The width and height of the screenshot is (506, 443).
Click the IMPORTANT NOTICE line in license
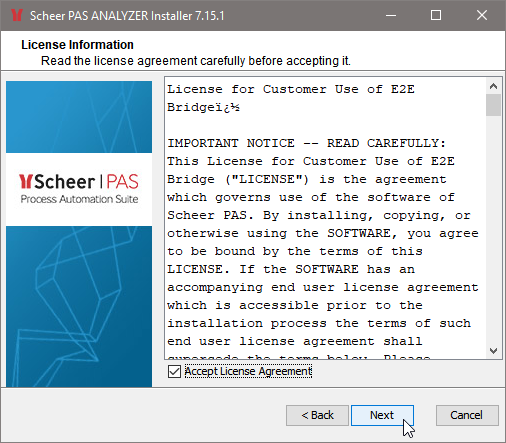pyautogui.click(x=306, y=143)
